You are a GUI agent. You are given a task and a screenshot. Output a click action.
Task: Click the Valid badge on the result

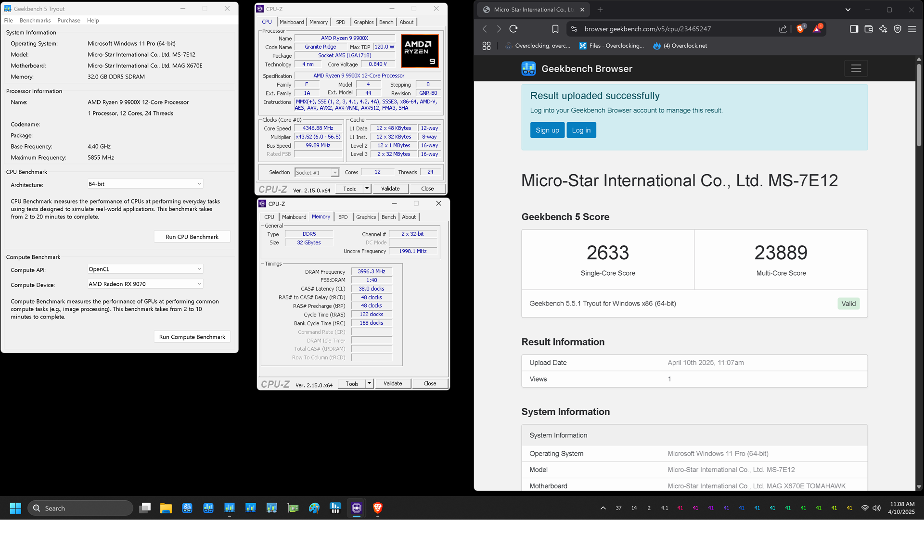(848, 304)
